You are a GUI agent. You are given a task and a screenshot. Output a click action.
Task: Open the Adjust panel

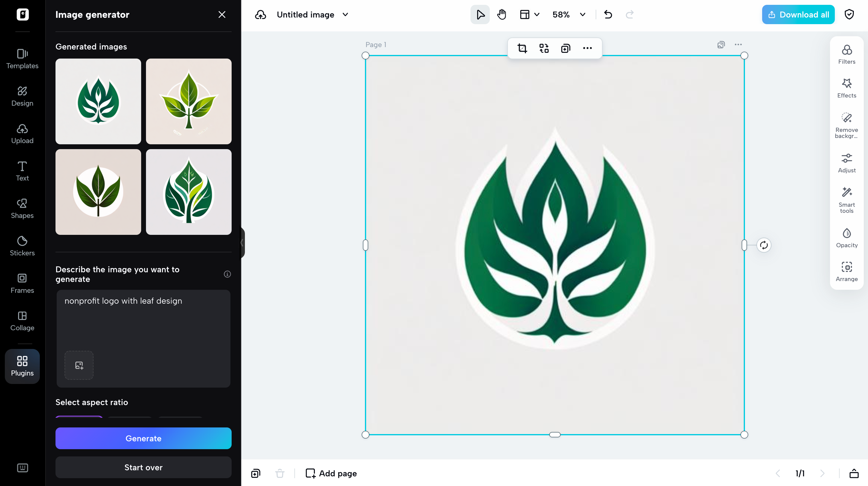point(847,162)
